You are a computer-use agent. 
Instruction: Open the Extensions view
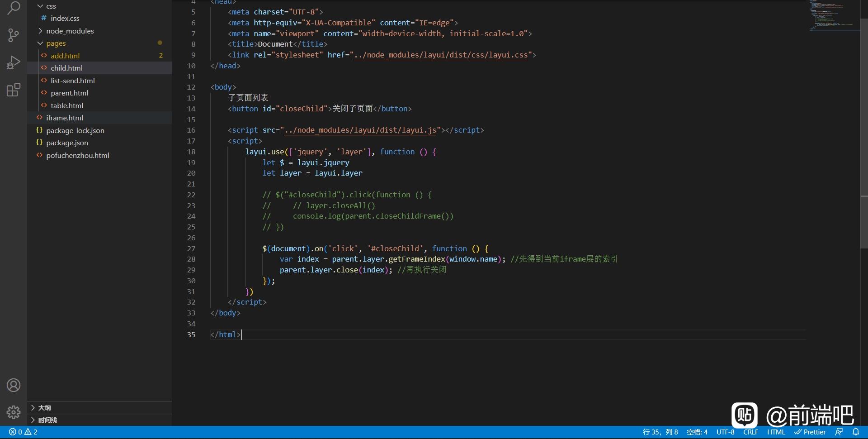[x=14, y=90]
